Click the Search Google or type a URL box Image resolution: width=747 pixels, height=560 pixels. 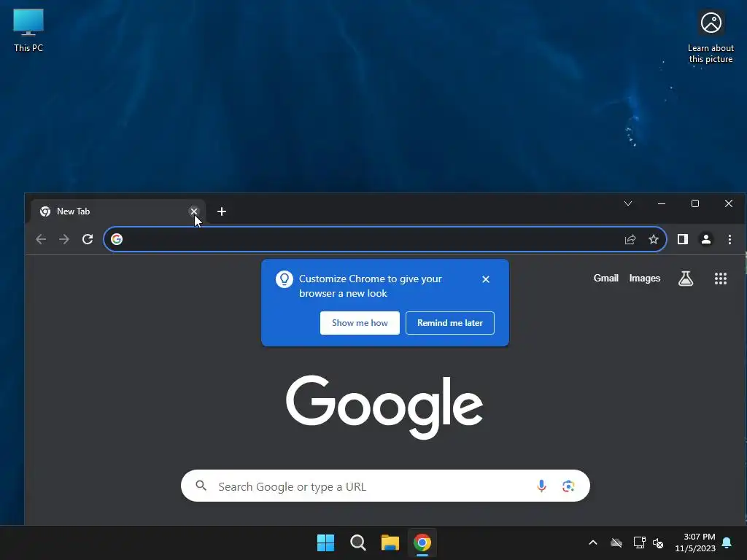click(x=385, y=486)
